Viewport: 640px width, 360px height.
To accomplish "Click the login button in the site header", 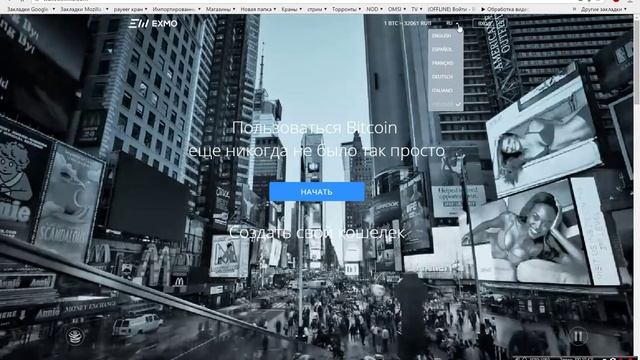I will (x=484, y=23).
